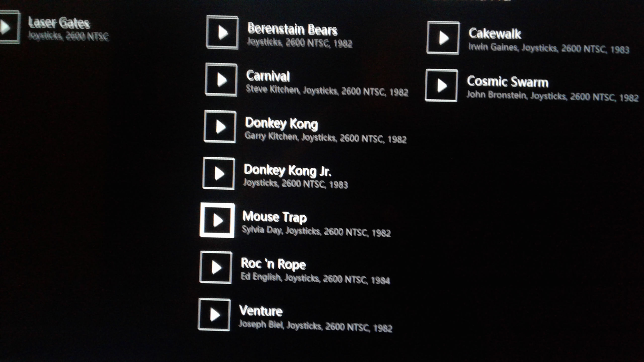Open the Carnival game title

click(x=268, y=76)
